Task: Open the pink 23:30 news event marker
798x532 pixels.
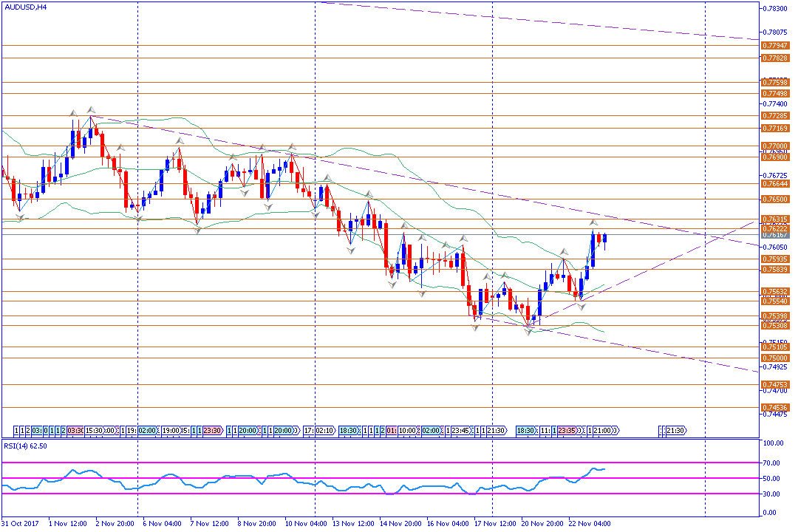Action: 212,432
